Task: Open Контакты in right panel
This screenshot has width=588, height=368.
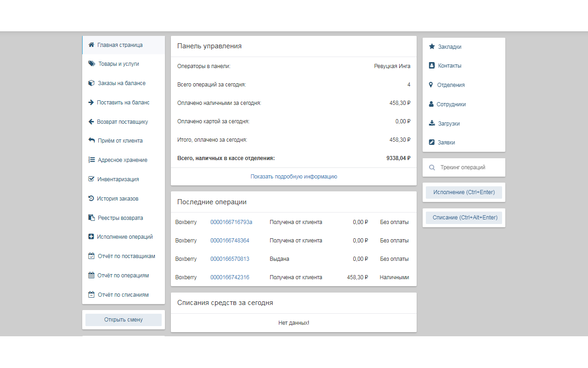Action: tap(464, 66)
